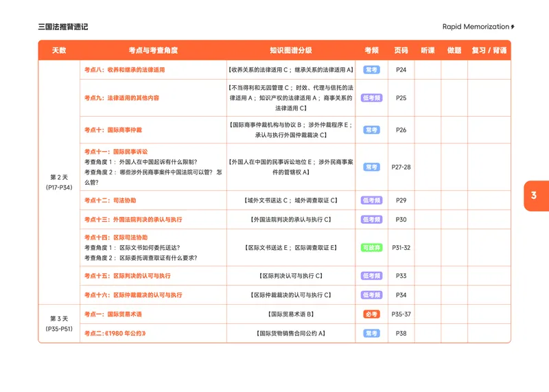Click the Rapid Memorization header text
Screen dimensions: 549x392
click(476, 27)
